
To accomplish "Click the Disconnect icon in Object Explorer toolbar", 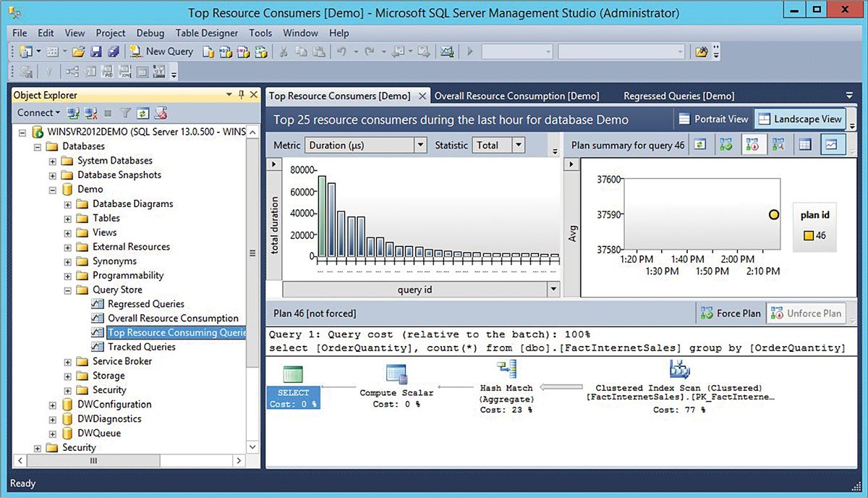I will [91, 113].
